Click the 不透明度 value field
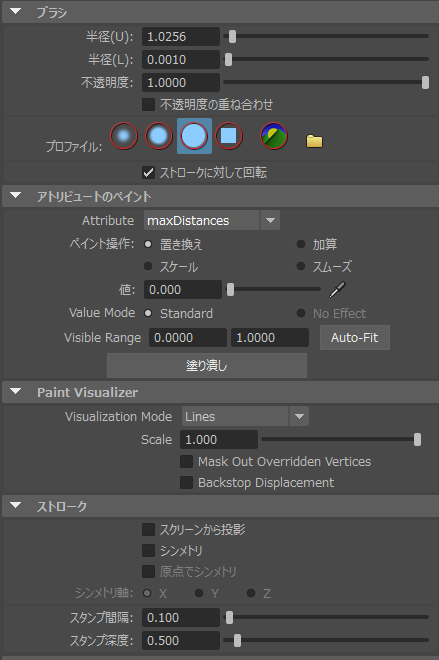 [181, 82]
